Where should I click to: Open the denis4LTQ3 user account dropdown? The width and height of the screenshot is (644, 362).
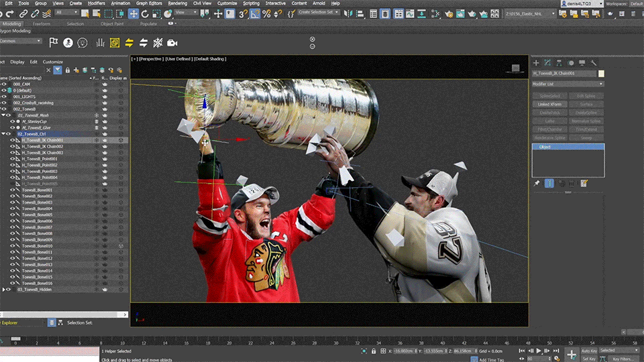coord(582,3)
